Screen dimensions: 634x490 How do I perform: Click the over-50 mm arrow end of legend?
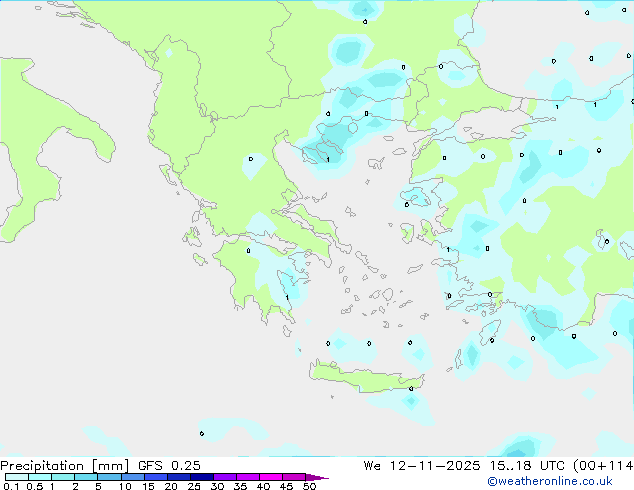pyautogui.click(x=317, y=477)
